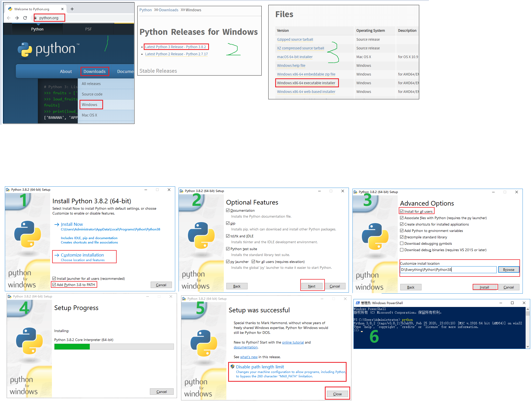
Task: Reload the python.org page
Action: [x=25, y=18]
